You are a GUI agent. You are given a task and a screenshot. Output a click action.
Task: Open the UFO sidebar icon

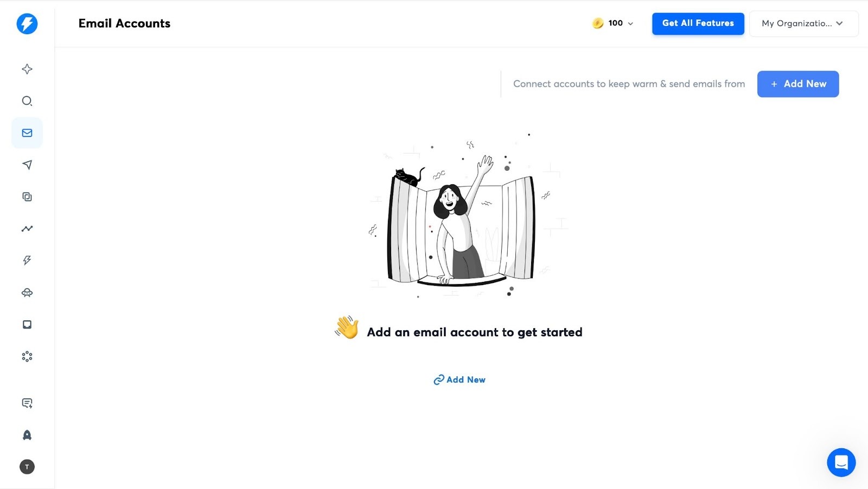point(27,293)
